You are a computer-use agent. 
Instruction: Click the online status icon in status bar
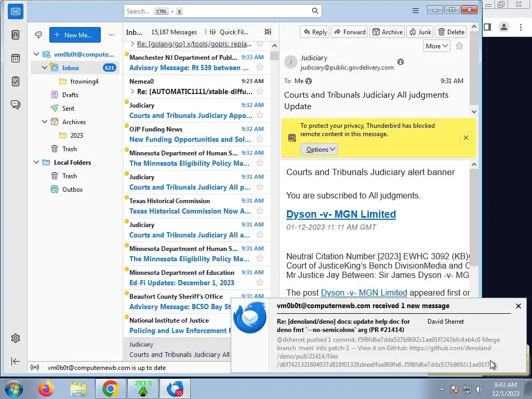35,367
